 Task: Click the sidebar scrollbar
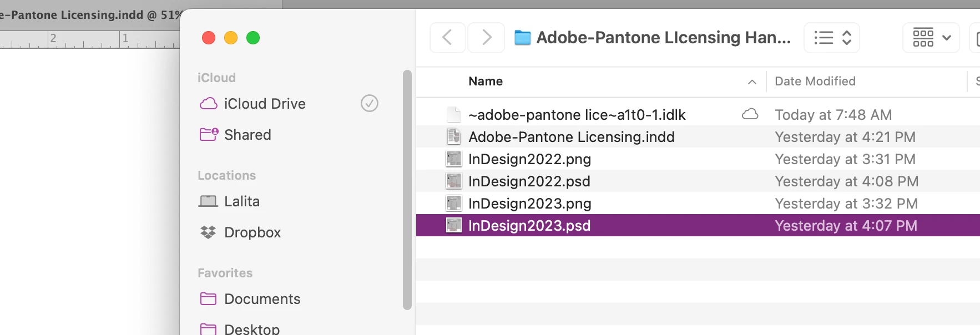click(x=407, y=189)
